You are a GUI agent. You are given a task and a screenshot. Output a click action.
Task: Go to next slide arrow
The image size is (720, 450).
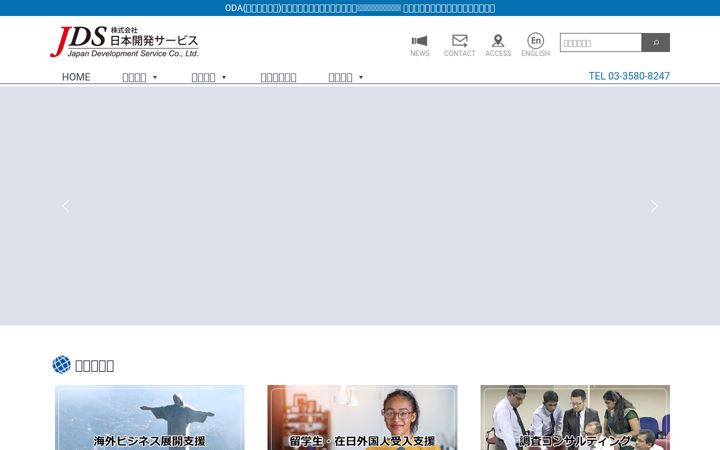click(x=654, y=206)
